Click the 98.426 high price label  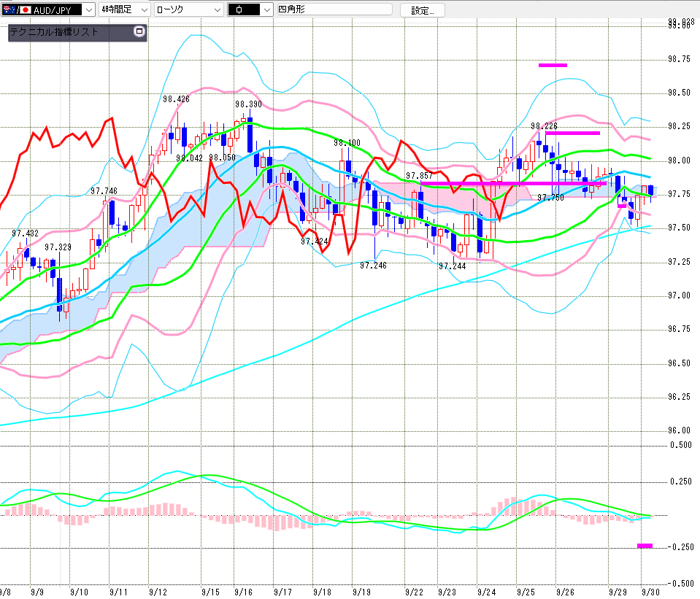click(x=176, y=99)
